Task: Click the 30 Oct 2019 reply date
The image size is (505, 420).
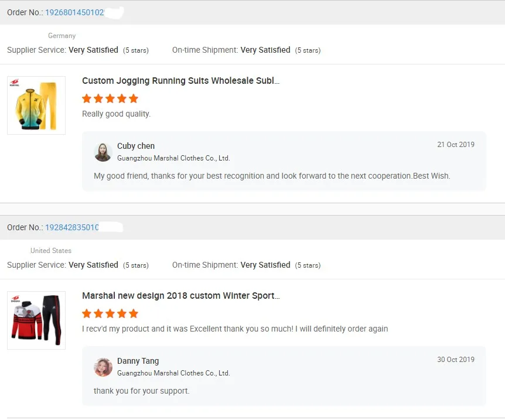Action: click(456, 360)
